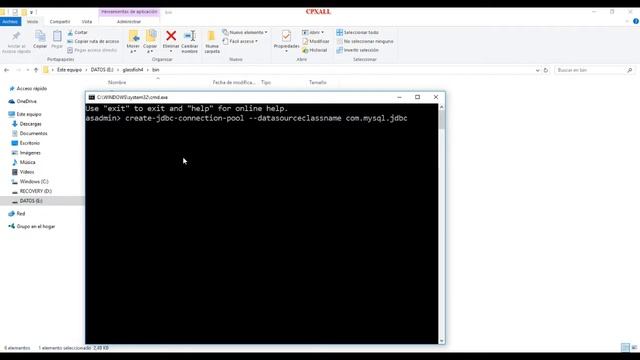Image resolution: width=640 pixels, height=360 pixels.
Task: Click Modificar in the Abrir group
Action: tap(316, 41)
